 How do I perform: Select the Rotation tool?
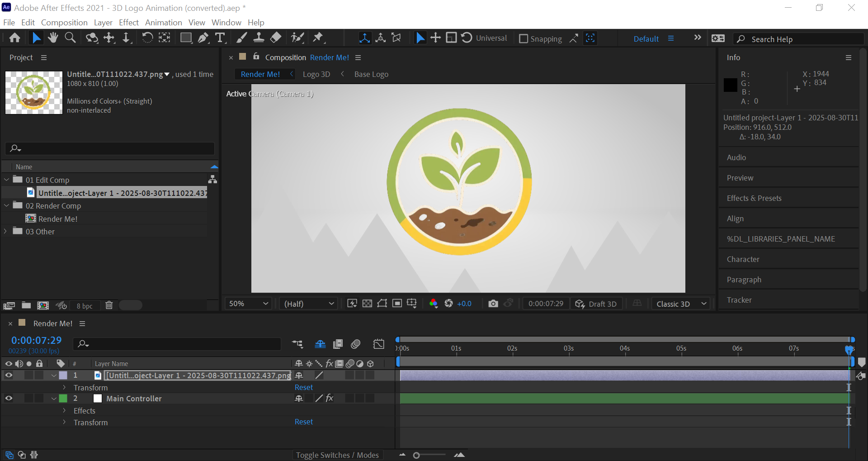(x=147, y=38)
